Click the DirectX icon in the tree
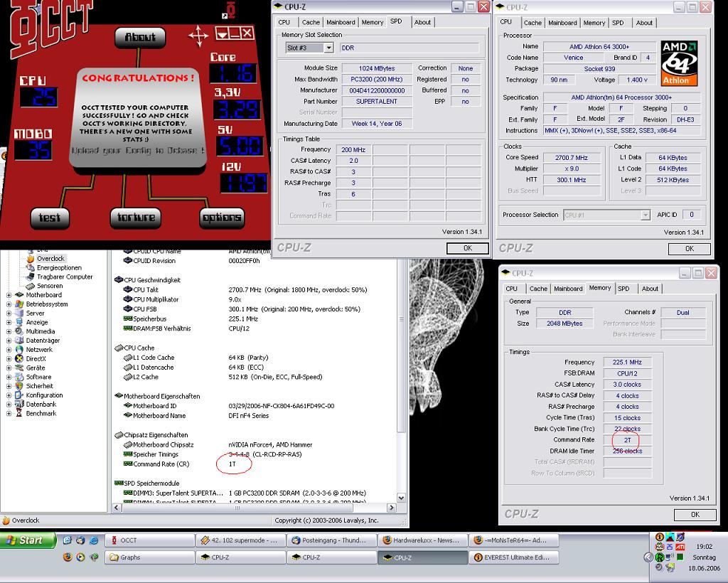Viewport: 728px width, 583px height. 19,359
